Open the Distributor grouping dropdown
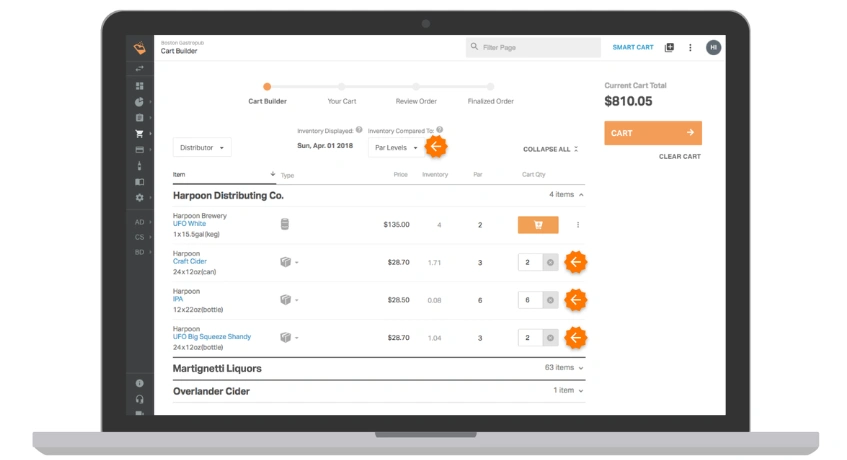Image resolution: width=847 pixels, height=460 pixels. click(x=201, y=147)
